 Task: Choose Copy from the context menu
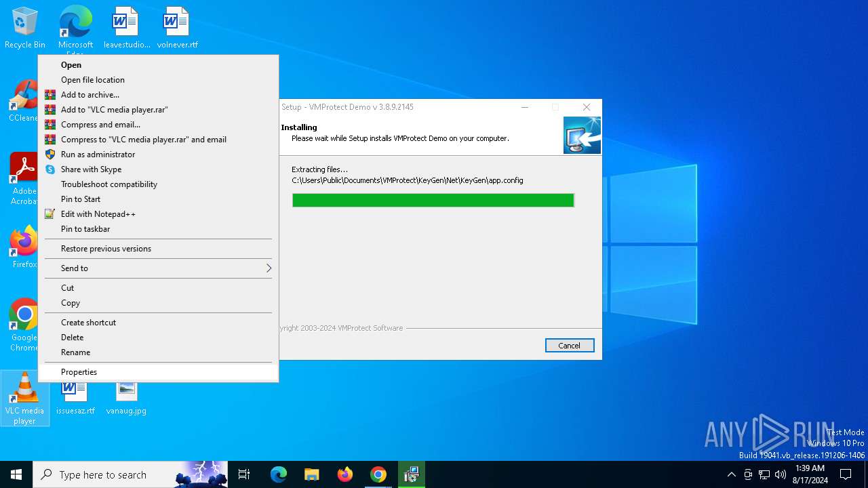[x=158, y=303]
